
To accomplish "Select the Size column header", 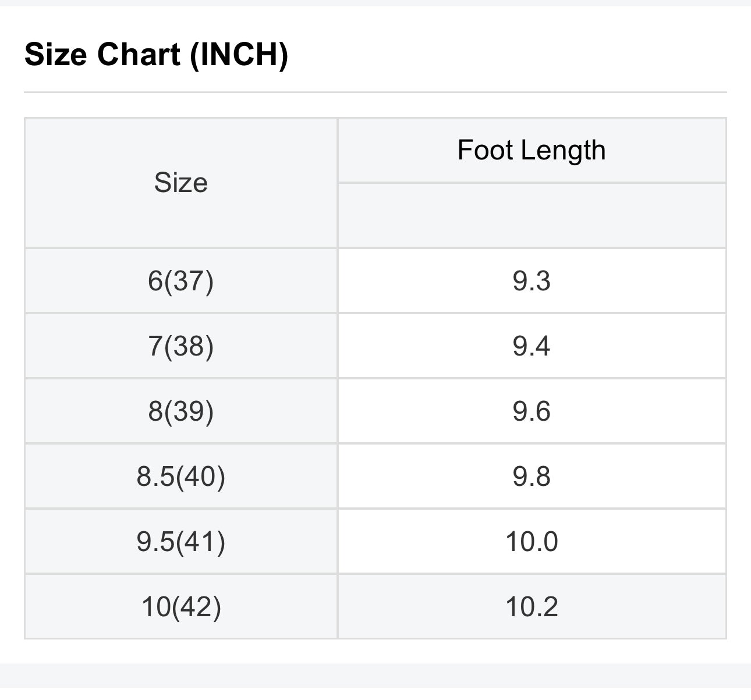I will pos(181,183).
